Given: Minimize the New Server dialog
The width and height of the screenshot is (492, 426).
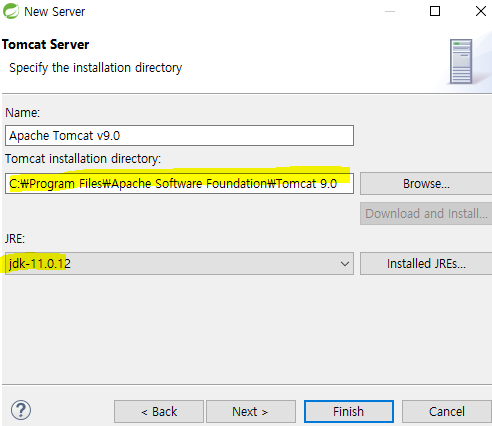Looking at the screenshot, I should (390, 11).
